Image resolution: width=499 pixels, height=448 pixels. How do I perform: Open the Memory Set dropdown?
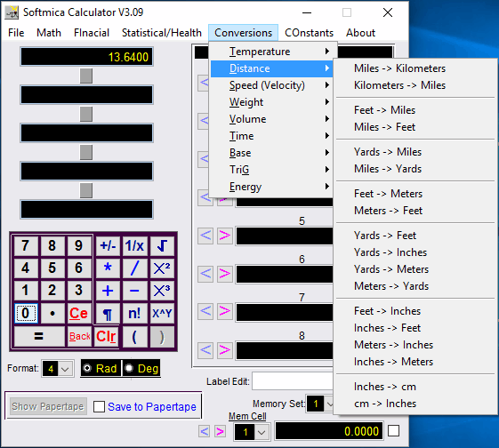click(330, 404)
